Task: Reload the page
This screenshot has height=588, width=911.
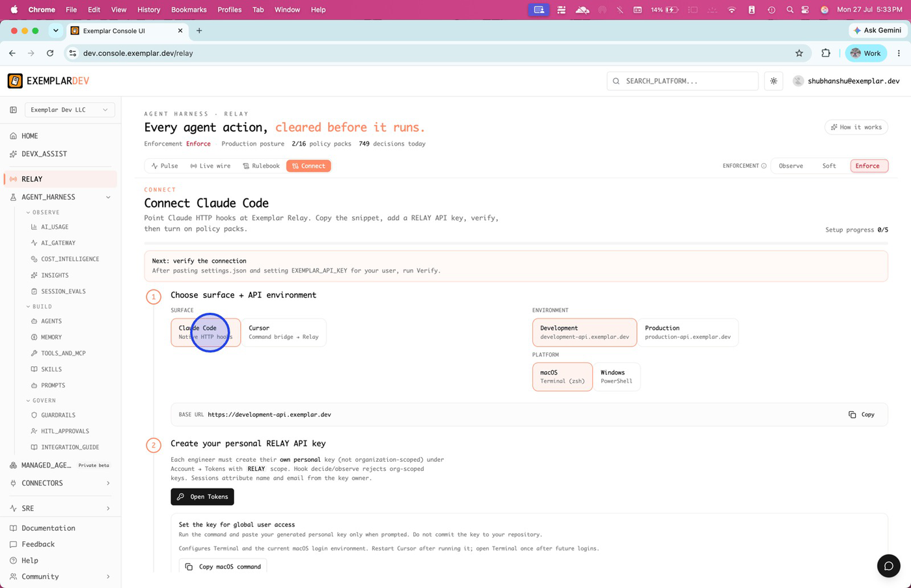Action: click(x=50, y=53)
